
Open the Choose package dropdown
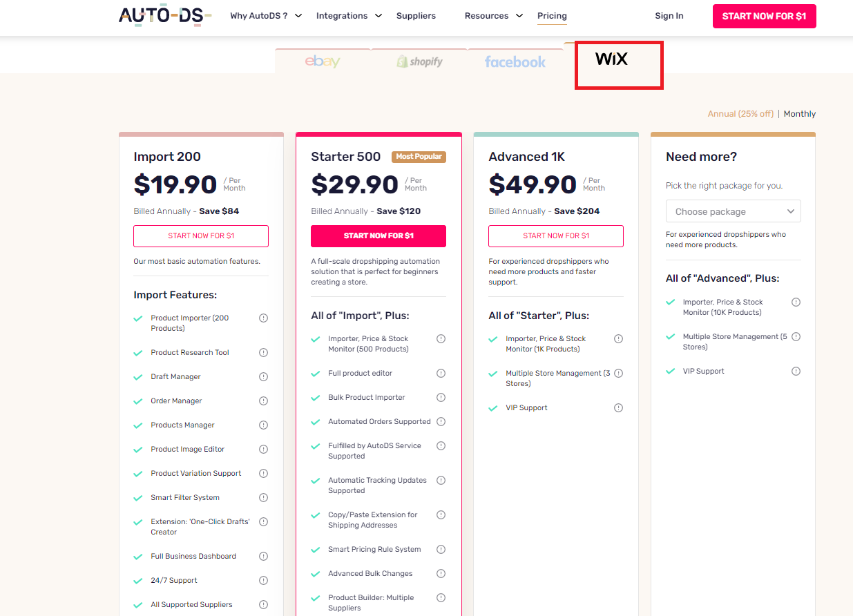click(733, 211)
